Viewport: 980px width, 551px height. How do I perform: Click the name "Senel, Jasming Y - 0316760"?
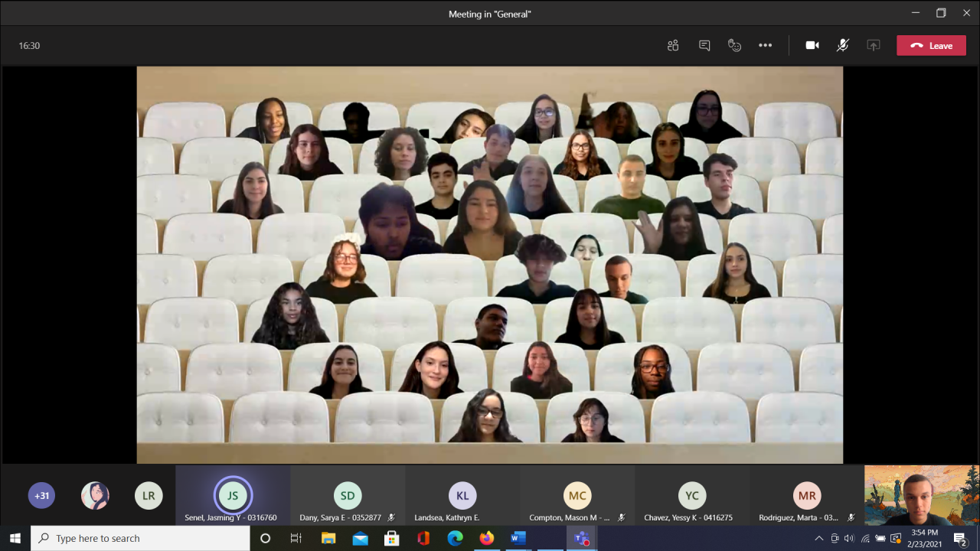tap(230, 518)
